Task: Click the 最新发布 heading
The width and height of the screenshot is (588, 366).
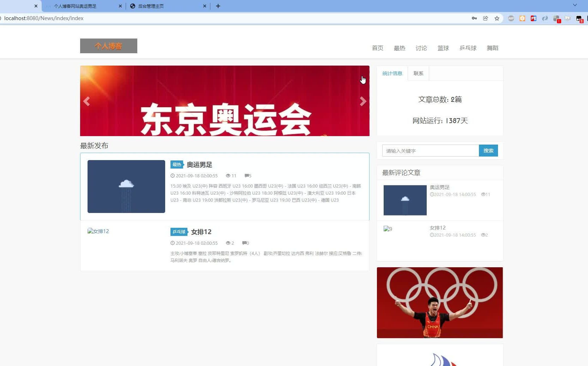Action: (94, 146)
